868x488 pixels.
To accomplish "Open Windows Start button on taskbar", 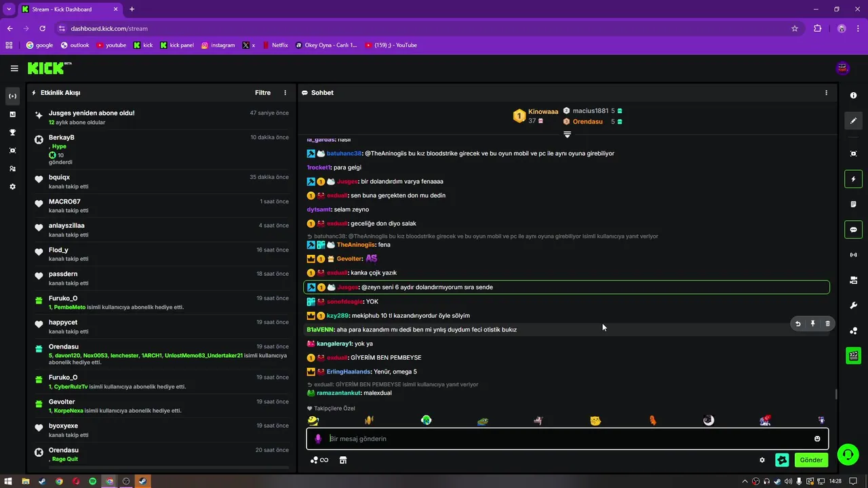I will point(7,481).
